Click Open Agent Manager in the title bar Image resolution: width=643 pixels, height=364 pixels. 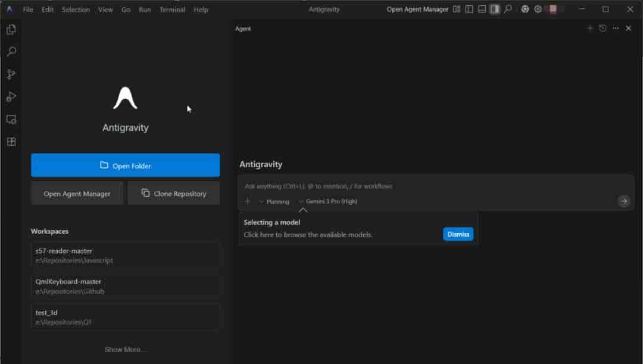click(417, 10)
